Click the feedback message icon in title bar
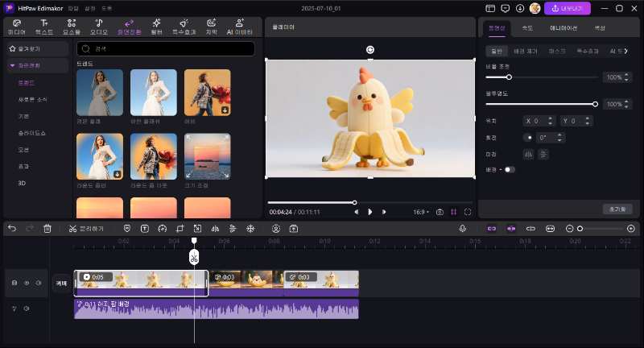 click(506, 8)
